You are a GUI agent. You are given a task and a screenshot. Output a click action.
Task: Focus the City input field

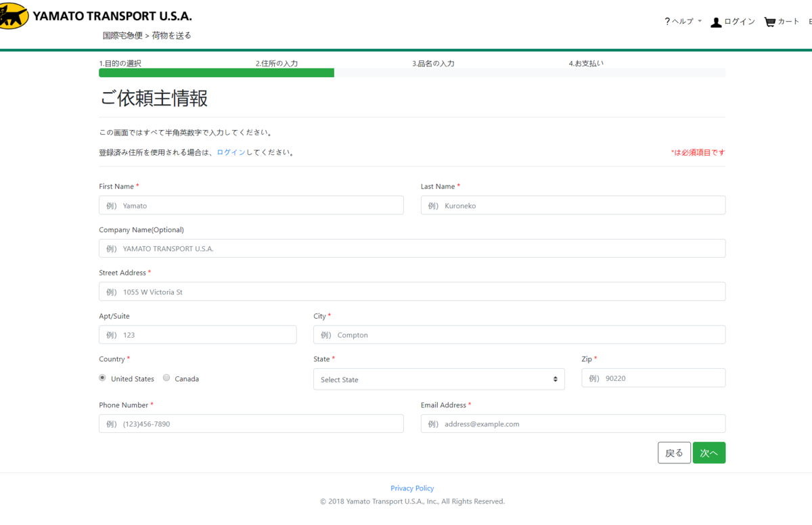pos(519,334)
